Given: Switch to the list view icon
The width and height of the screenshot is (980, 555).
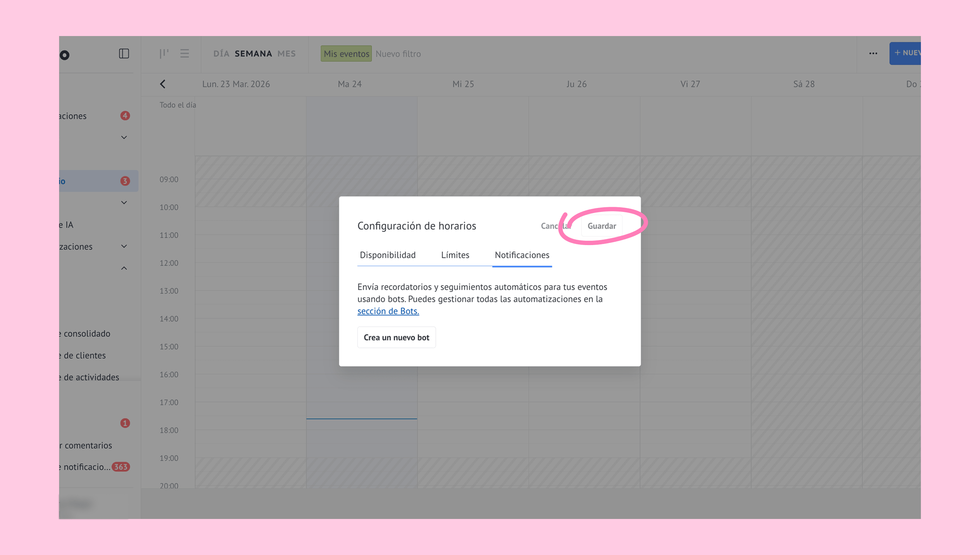Looking at the screenshot, I should click(x=184, y=53).
